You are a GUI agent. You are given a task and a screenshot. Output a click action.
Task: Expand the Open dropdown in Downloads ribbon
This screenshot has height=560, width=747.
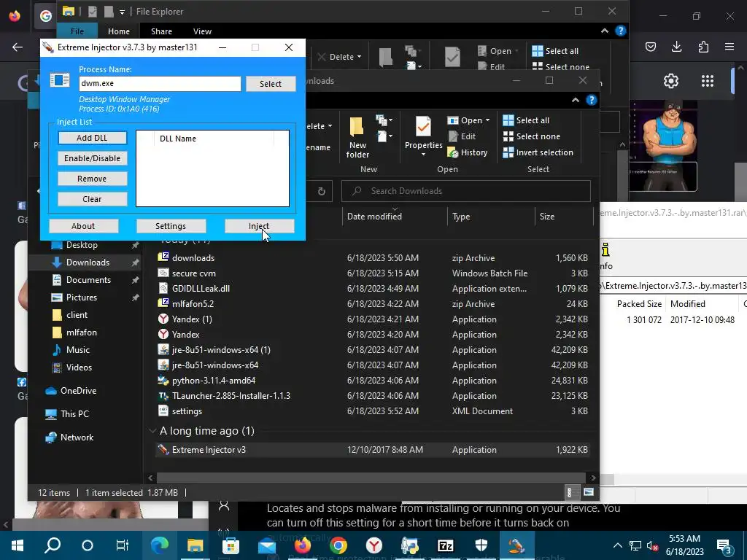point(488,120)
